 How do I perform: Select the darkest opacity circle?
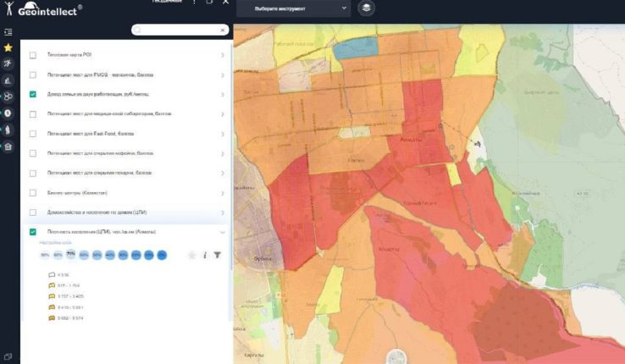[162, 255]
